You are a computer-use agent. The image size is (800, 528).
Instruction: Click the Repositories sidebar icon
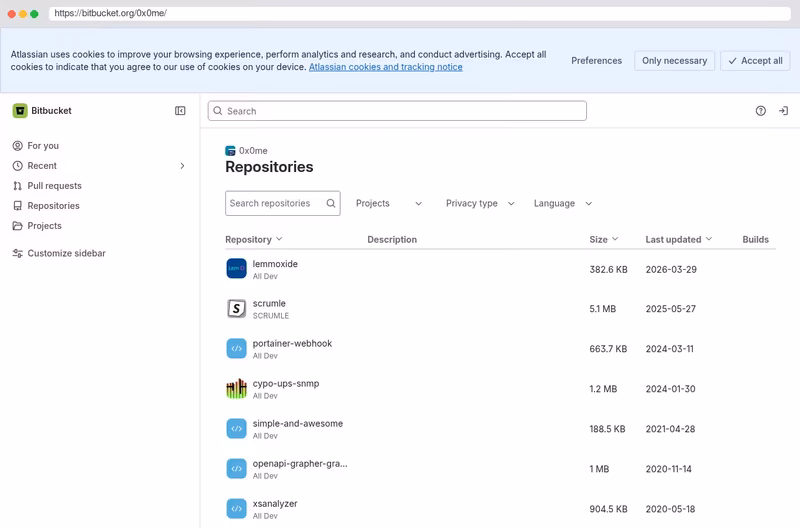(17, 206)
